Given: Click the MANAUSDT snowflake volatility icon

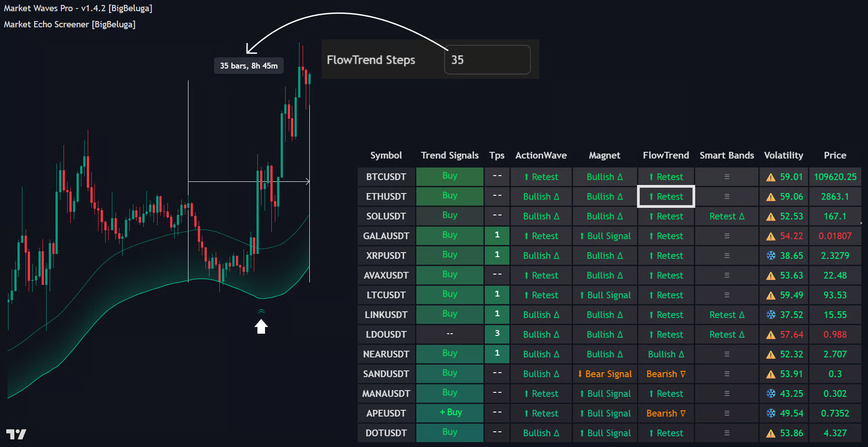Looking at the screenshot, I should pyautogui.click(x=770, y=394).
